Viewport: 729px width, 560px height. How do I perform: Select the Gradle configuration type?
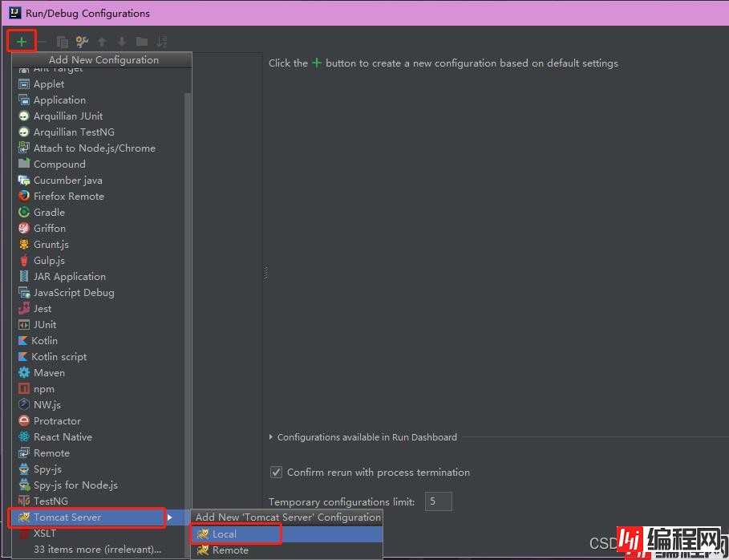[49, 213]
